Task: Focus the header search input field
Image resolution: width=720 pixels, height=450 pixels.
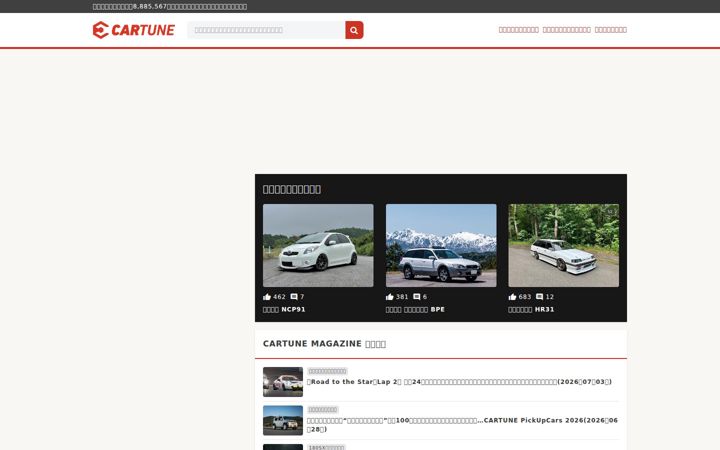Action: [x=266, y=30]
